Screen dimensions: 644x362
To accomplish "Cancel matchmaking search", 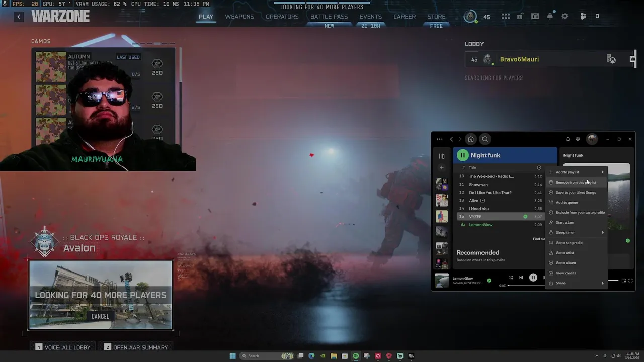I will click(100, 316).
